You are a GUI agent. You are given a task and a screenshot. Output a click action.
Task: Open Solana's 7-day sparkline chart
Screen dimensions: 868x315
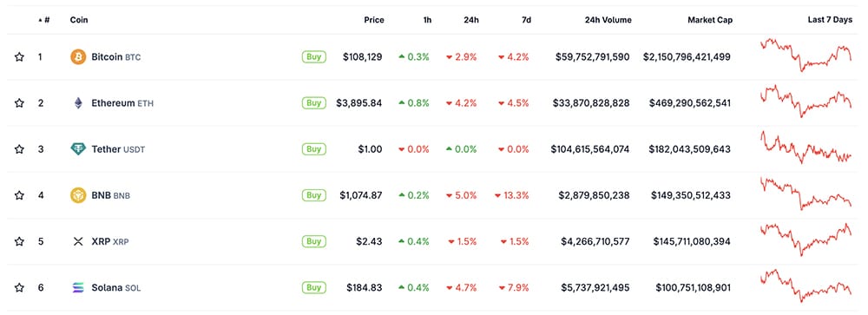tap(806, 285)
